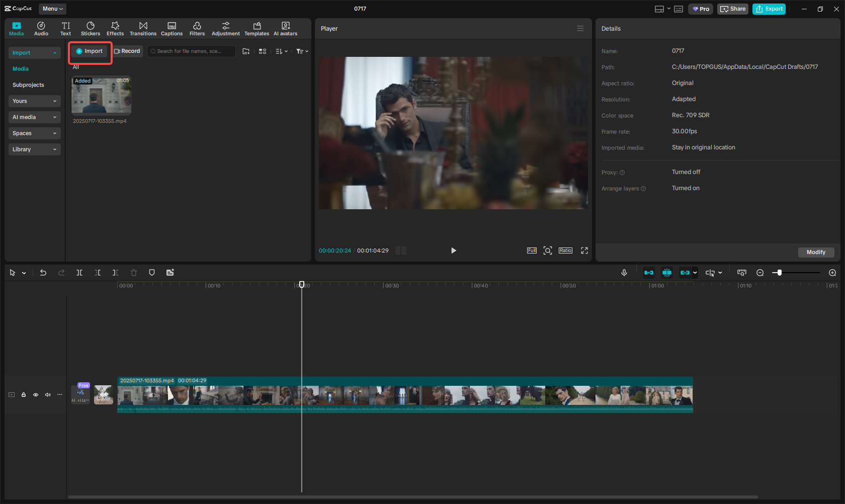Click the Undo arrow icon
The image size is (845, 504).
[x=43, y=273]
